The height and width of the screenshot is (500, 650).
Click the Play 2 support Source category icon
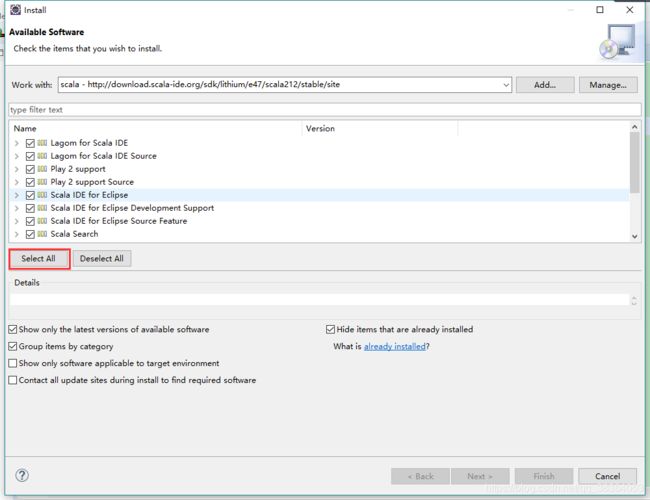(x=42, y=182)
